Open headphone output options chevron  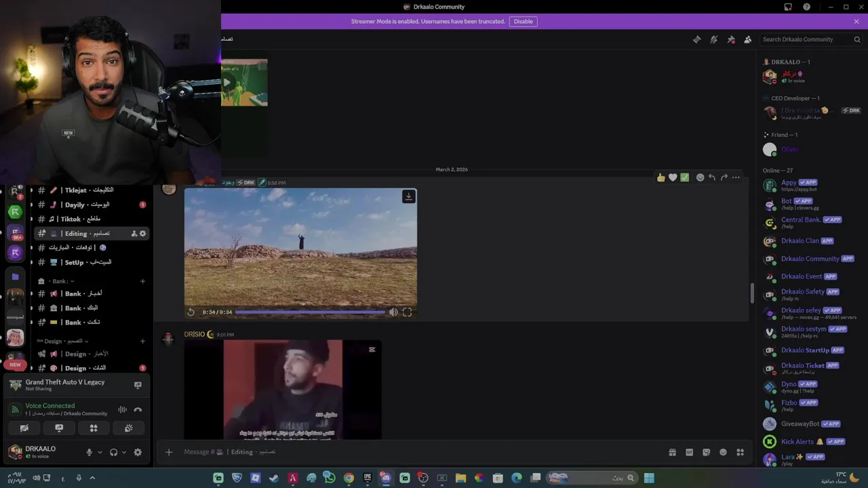[124, 452]
